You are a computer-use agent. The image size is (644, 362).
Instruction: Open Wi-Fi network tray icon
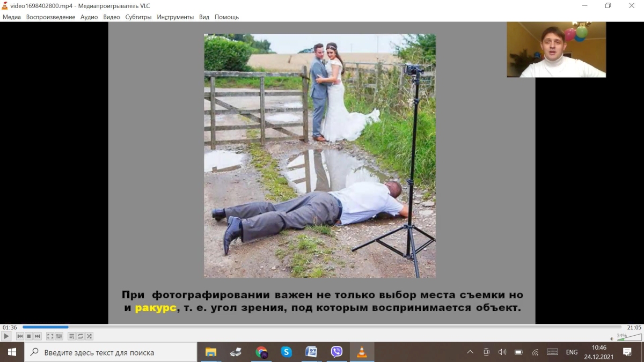pos(535,352)
